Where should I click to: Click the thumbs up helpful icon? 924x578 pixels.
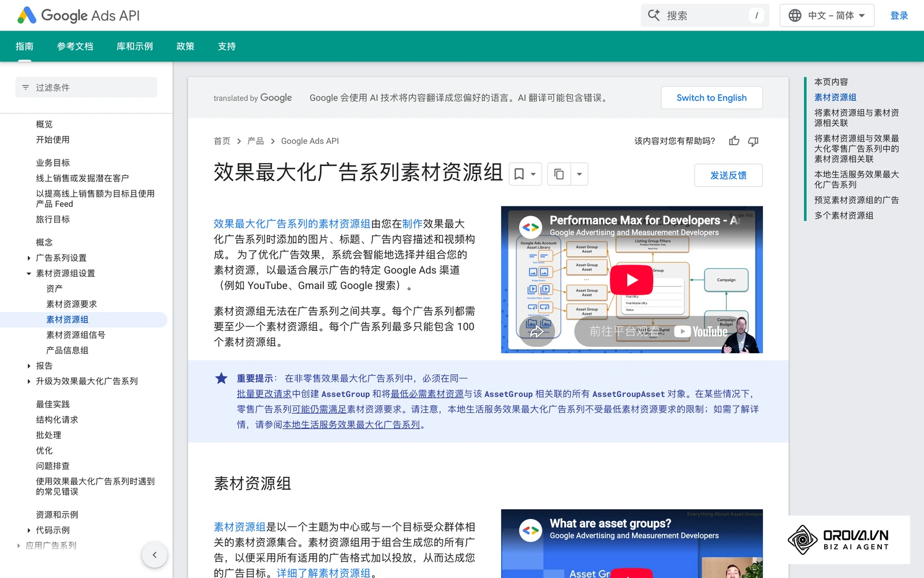(x=734, y=141)
